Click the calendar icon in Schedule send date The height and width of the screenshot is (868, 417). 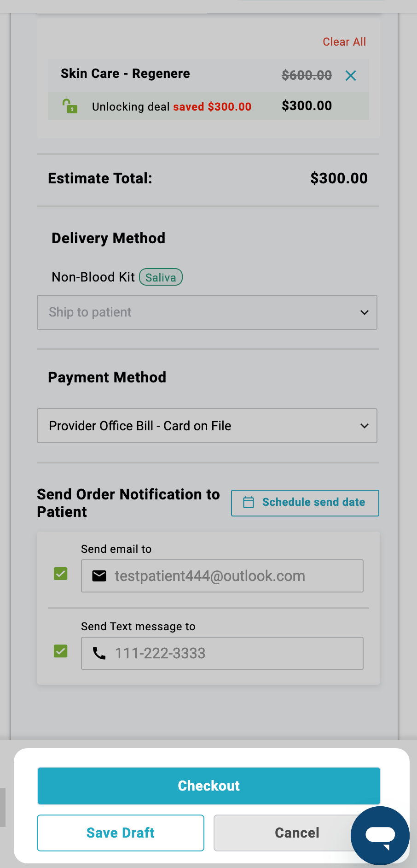[249, 502]
